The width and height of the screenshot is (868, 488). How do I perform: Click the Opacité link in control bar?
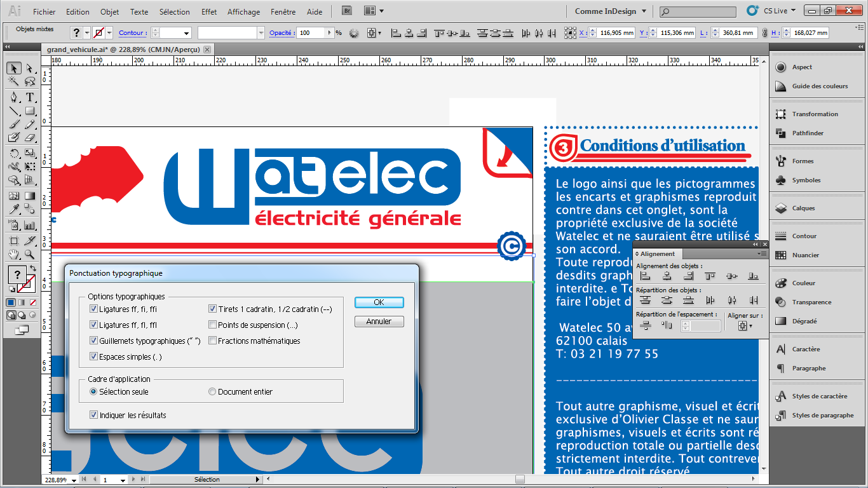(x=281, y=33)
